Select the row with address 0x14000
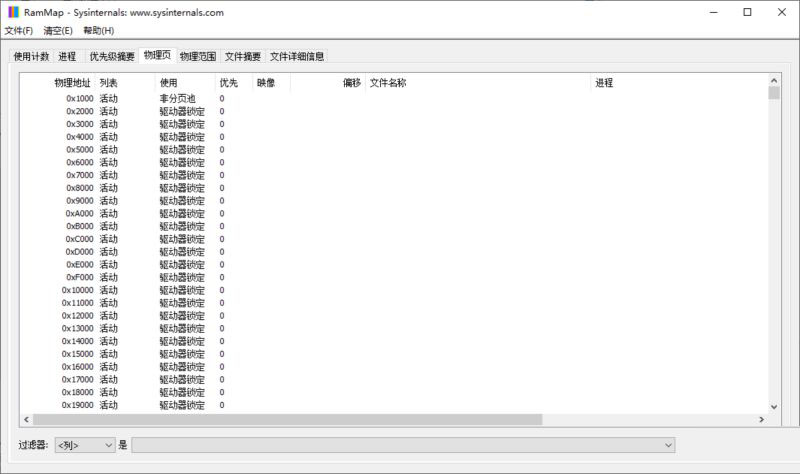800x474 pixels. pos(394,341)
